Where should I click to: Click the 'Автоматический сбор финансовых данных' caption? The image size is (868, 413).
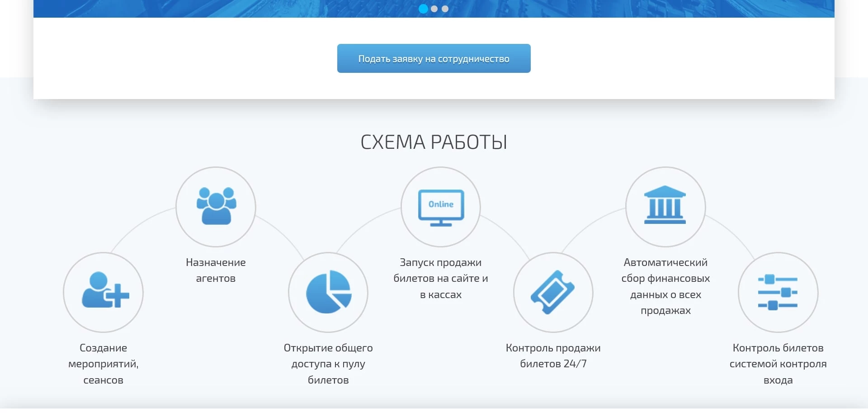(665, 286)
